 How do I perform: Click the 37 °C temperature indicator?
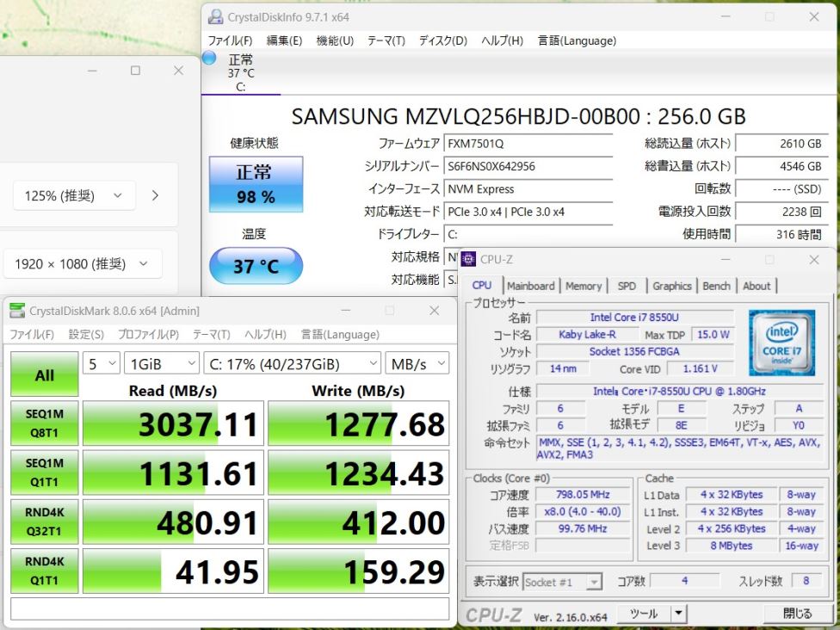click(x=256, y=266)
